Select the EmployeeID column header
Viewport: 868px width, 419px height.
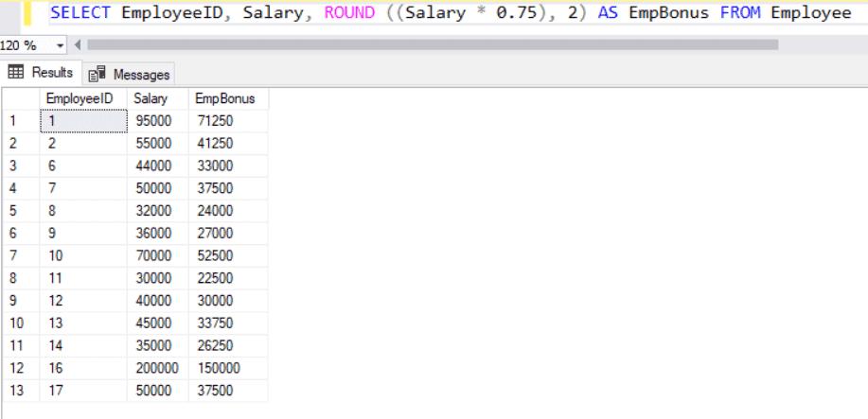pos(80,98)
